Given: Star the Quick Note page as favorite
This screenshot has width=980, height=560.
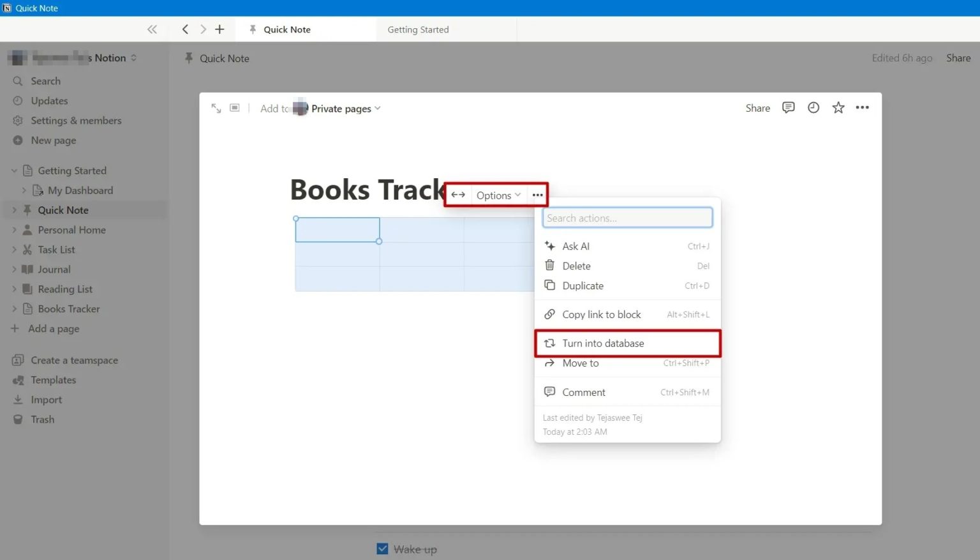Looking at the screenshot, I should (838, 107).
